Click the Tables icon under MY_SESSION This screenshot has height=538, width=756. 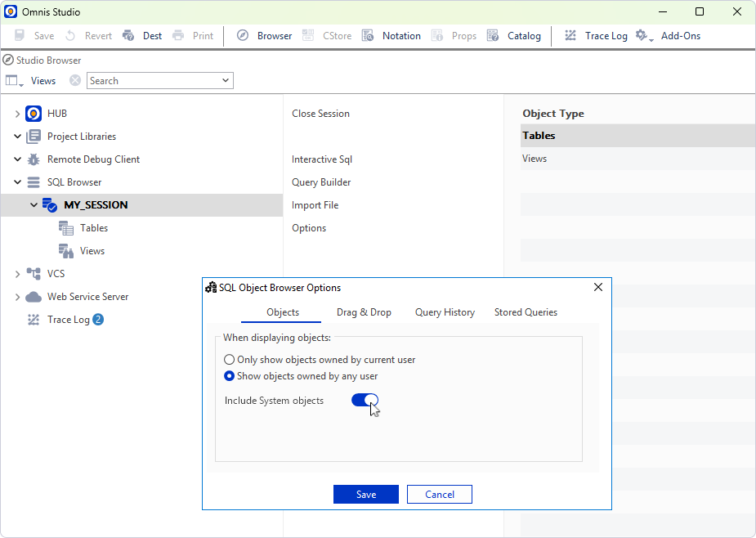(66, 228)
